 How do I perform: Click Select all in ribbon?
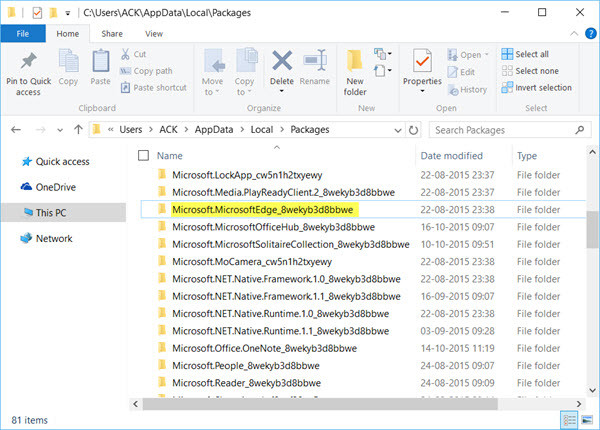point(525,54)
